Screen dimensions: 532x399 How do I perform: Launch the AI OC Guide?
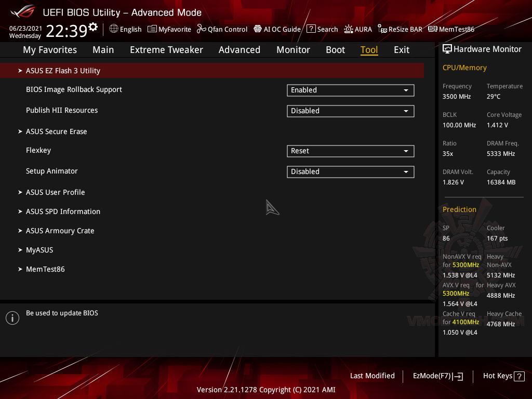pyautogui.click(x=277, y=29)
